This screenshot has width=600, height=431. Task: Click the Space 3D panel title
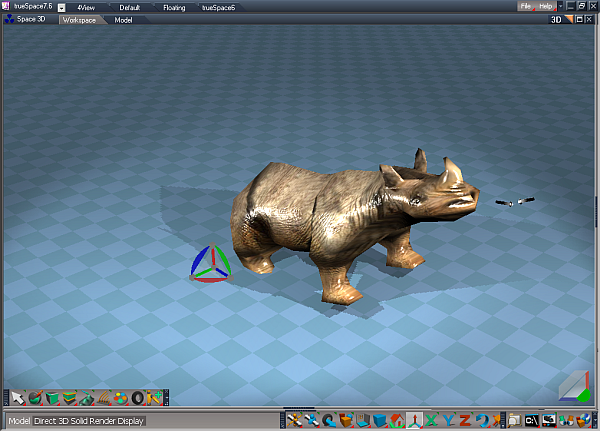[31, 19]
